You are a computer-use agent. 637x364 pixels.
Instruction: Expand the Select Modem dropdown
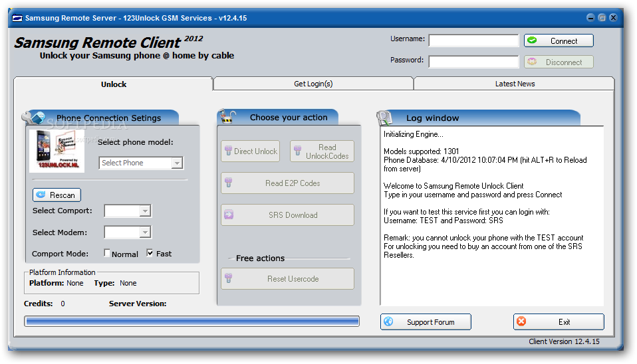[x=128, y=232]
